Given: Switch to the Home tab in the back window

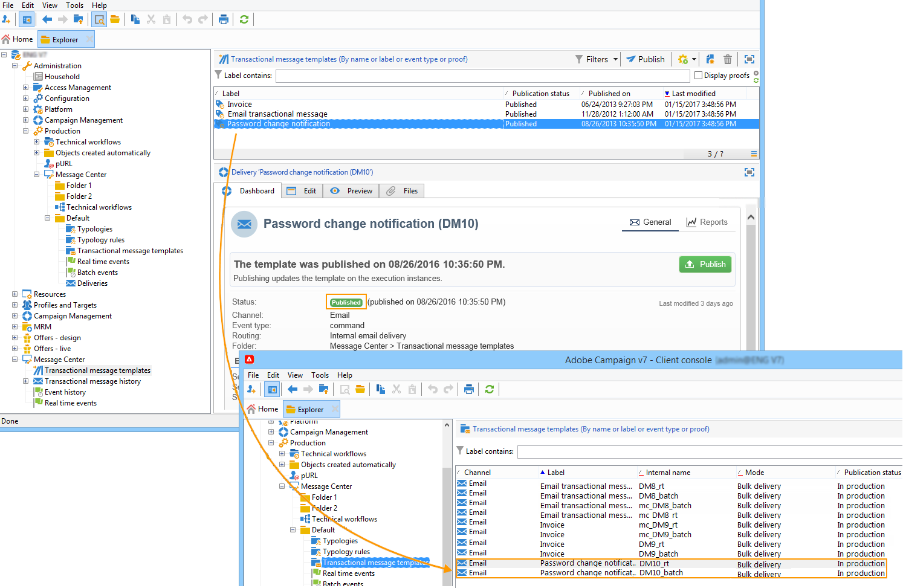Looking at the screenshot, I should coord(18,39).
